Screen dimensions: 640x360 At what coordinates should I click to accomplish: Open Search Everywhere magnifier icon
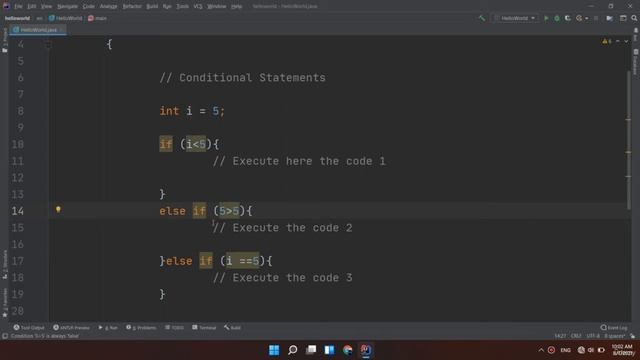coord(634,18)
